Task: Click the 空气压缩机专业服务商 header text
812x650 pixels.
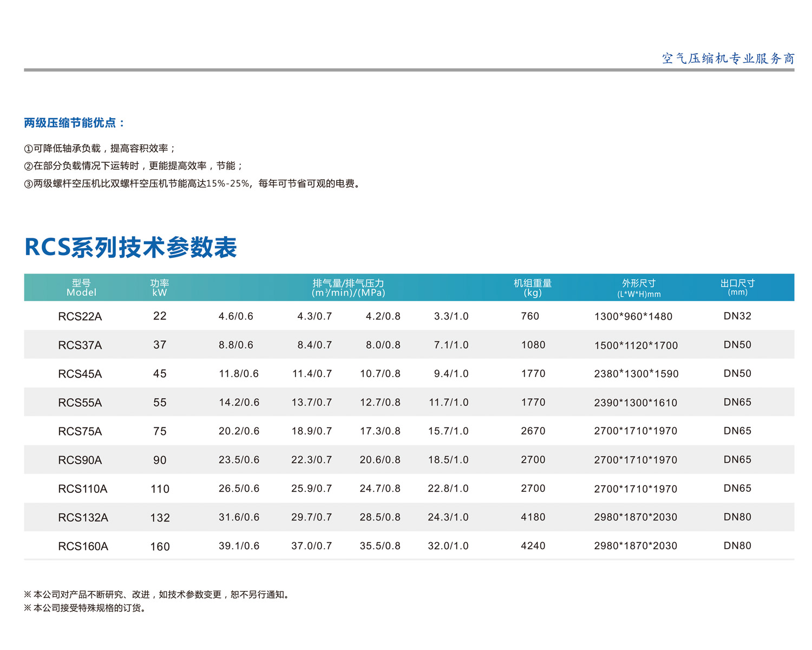Action: (728, 58)
